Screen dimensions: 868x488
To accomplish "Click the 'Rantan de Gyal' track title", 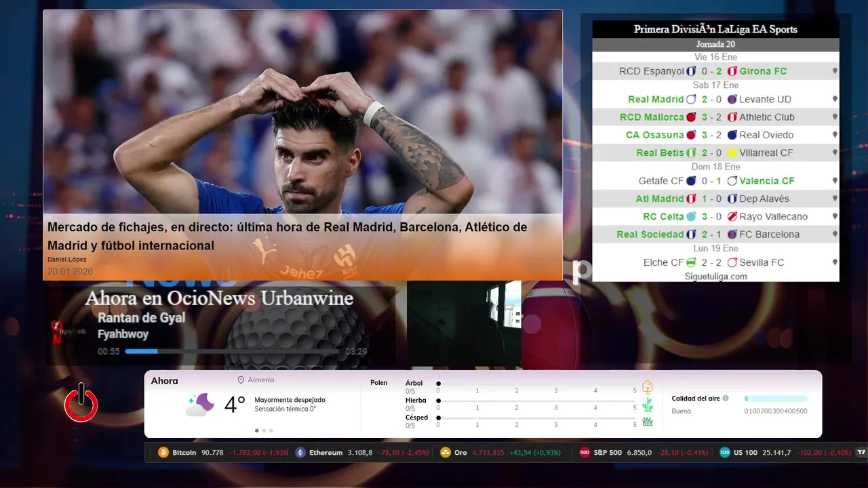I will [x=141, y=318].
